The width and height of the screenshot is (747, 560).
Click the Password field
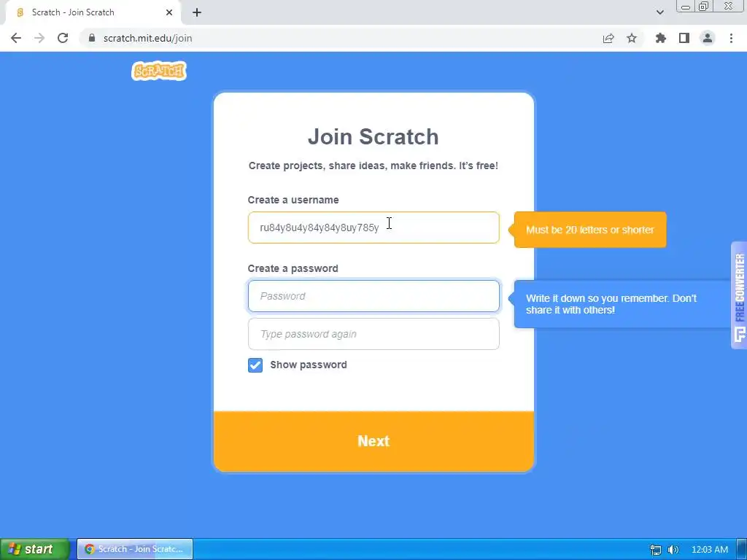(373, 296)
